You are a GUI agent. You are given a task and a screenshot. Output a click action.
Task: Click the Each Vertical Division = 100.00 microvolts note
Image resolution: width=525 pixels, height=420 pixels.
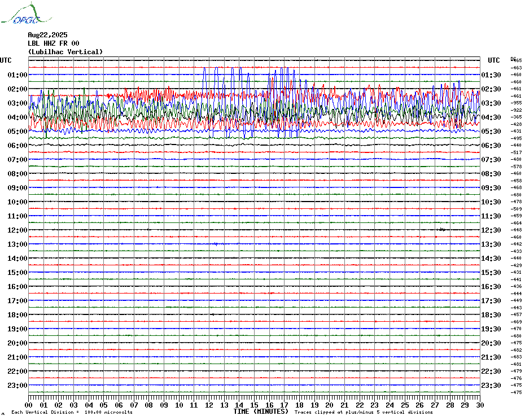click(x=72, y=412)
